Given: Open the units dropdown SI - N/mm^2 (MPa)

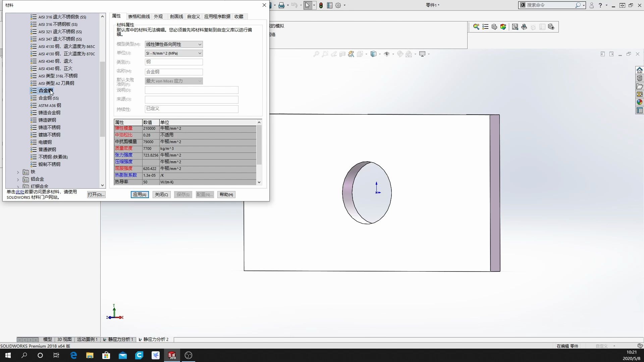Looking at the screenshot, I should coord(173,53).
